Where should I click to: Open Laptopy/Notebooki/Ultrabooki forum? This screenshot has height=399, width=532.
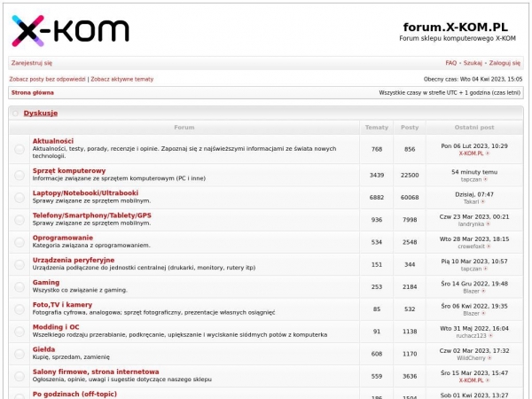pos(85,193)
